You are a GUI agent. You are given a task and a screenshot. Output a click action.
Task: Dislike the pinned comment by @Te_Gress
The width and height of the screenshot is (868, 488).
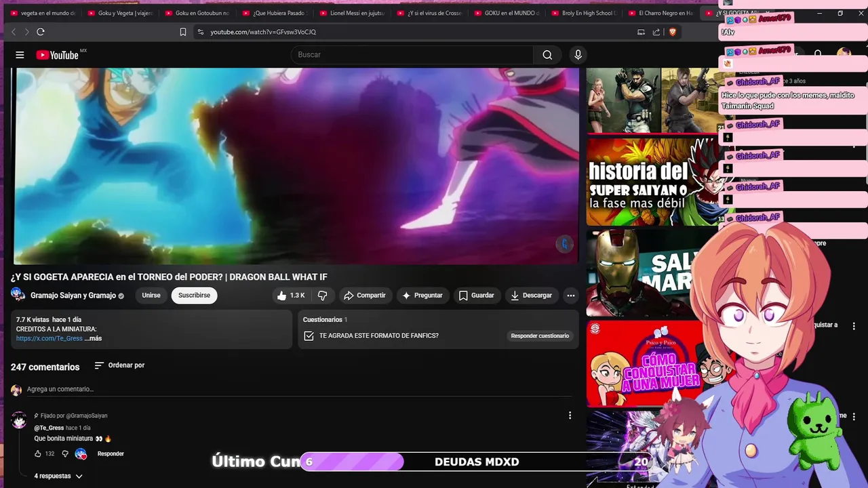pyautogui.click(x=65, y=453)
